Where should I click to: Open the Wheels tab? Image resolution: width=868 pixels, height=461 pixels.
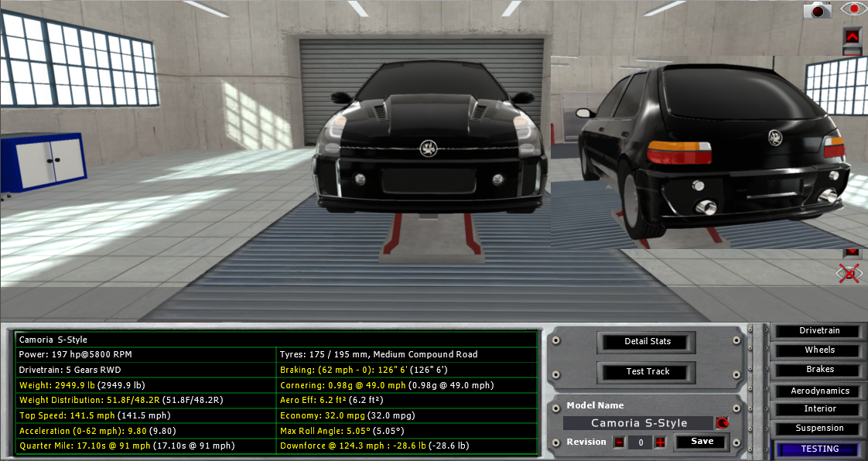point(819,350)
